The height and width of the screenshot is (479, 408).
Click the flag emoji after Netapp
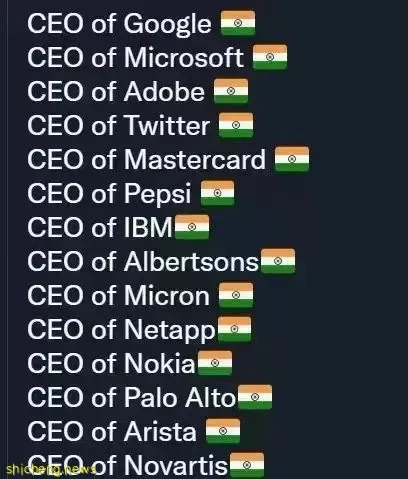(x=234, y=329)
